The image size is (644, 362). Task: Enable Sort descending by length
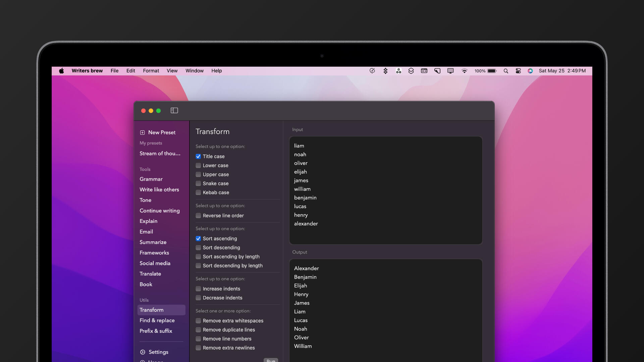tap(198, 266)
